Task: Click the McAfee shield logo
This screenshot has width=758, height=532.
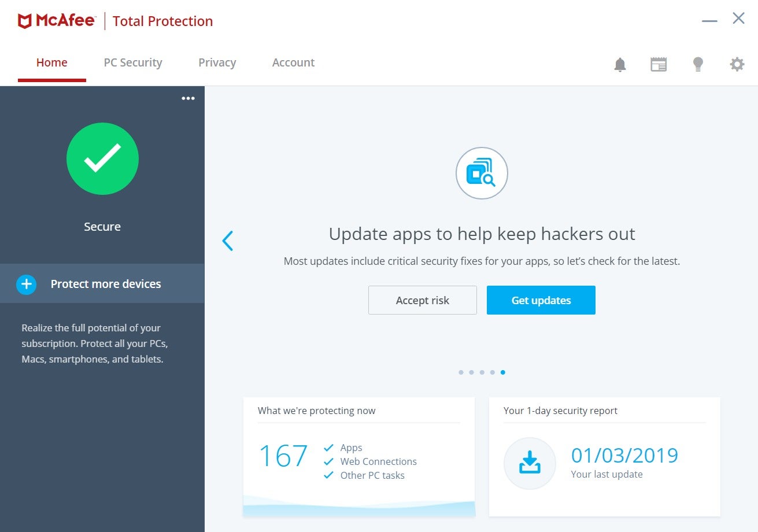Action: [x=25, y=21]
